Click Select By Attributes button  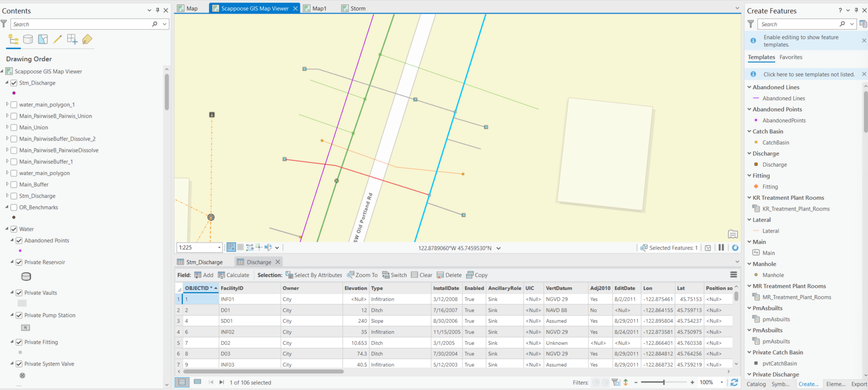click(x=314, y=275)
